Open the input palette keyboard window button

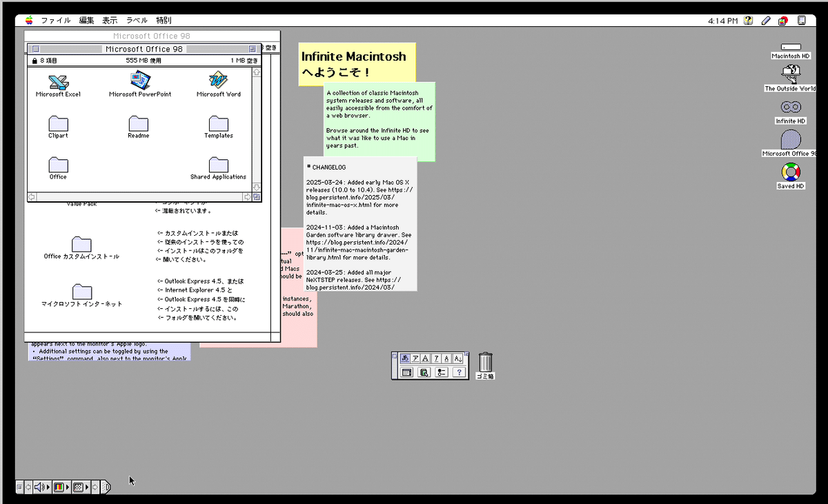406,373
